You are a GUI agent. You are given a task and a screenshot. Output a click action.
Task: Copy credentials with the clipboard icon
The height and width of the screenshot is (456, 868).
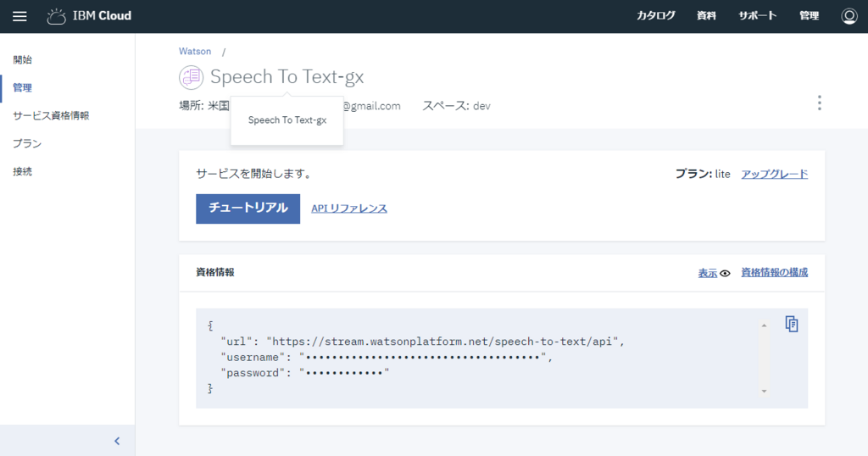click(792, 324)
